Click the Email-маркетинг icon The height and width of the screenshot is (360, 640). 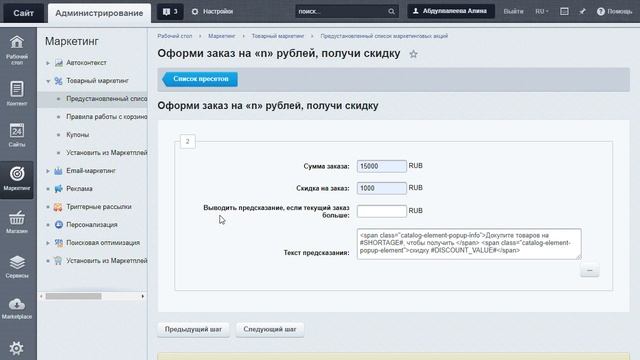pos(58,171)
